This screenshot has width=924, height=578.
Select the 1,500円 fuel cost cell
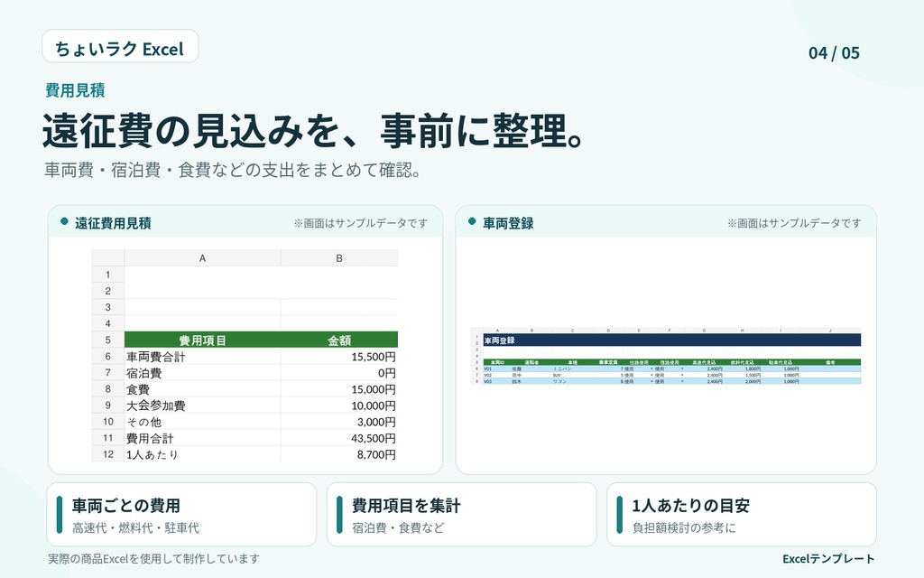click(742, 375)
